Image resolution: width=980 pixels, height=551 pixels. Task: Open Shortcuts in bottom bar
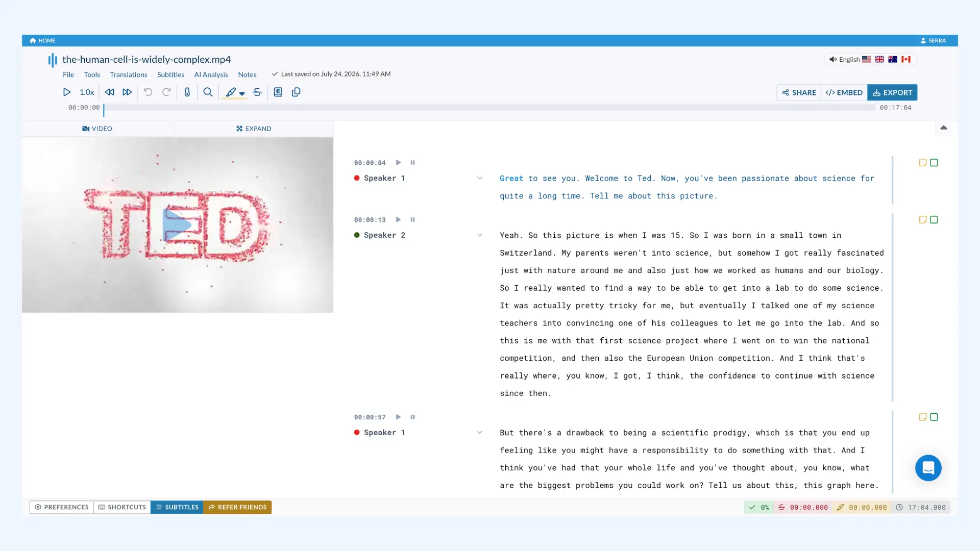(122, 507)
